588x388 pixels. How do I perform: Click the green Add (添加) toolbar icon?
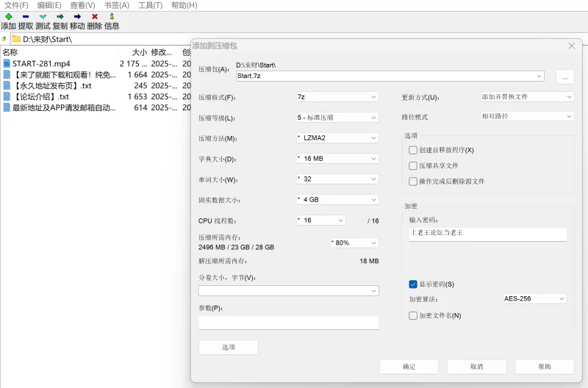pos(8,16)
